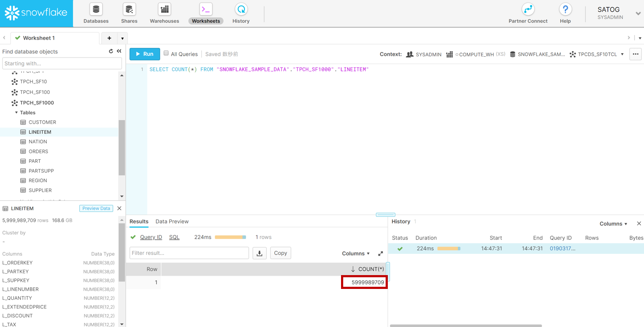The image size is (644, 327).
Task: Sort by the COUNT(*) column header
Action: coord(367,269)
